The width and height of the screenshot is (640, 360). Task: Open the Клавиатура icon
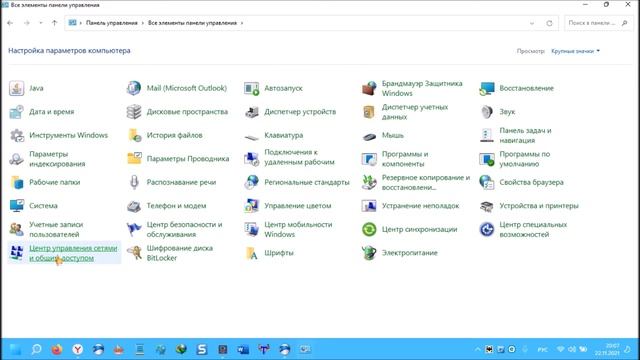pyautogui.click(x=251, y=137)
